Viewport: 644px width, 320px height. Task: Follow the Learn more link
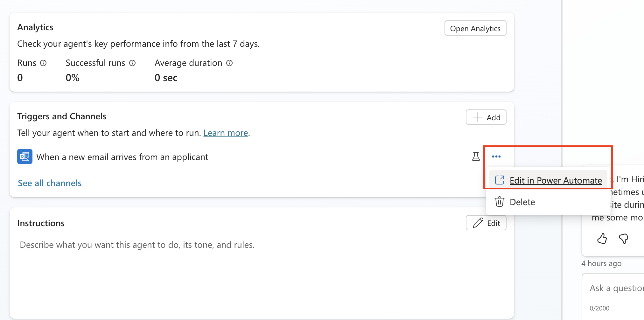click(x=226, y=133)
